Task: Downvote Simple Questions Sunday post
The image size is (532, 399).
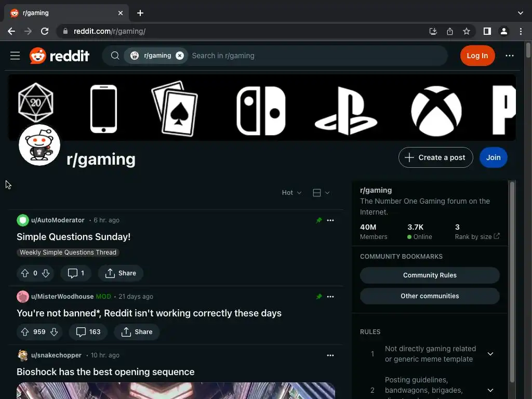Action: (x=46, y=273)
